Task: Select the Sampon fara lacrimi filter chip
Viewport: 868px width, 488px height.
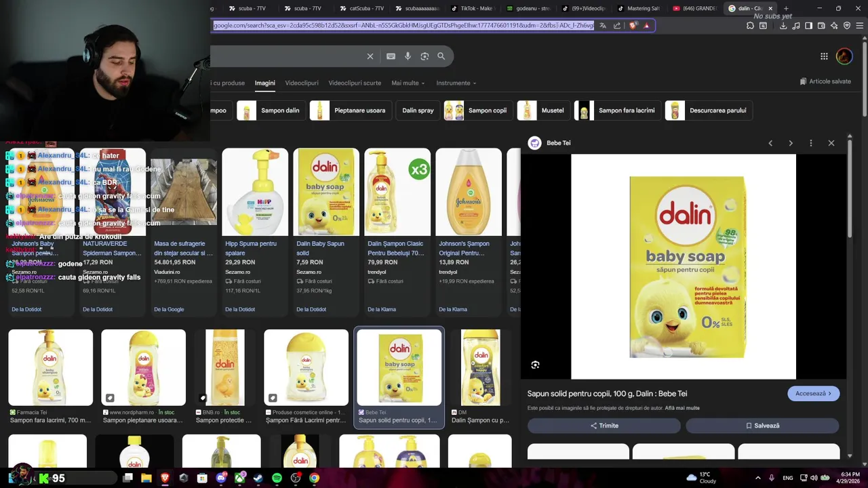Action: (x=617, y=110)
